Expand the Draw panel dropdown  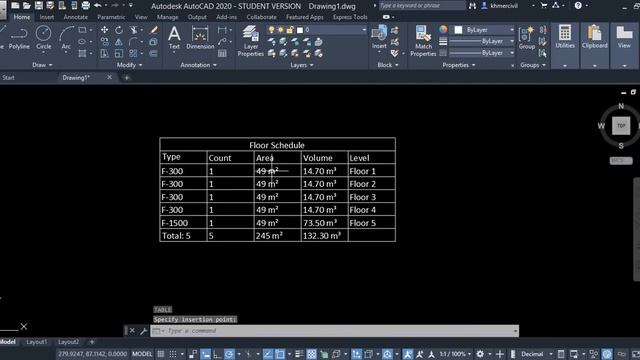click(x=42, y=65)
